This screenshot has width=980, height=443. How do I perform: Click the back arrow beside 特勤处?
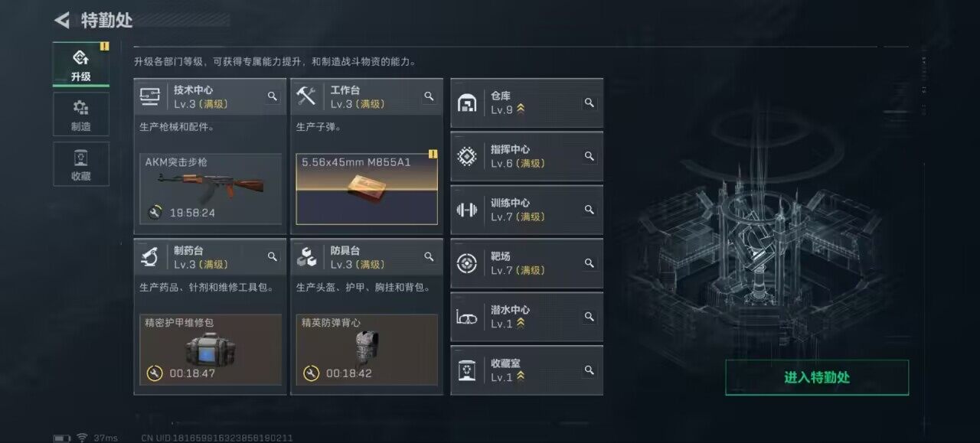(62, 20)
